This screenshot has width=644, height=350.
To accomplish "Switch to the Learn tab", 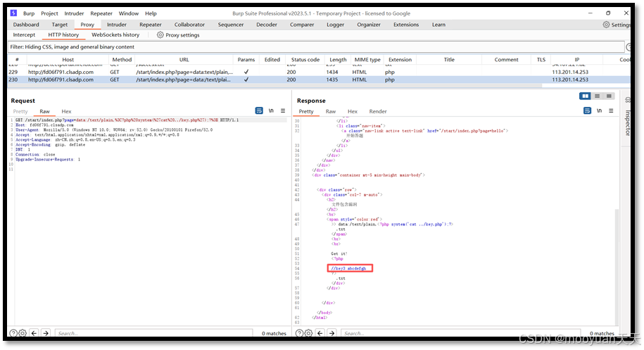I will pyautogui.click(x=438, y=25).
